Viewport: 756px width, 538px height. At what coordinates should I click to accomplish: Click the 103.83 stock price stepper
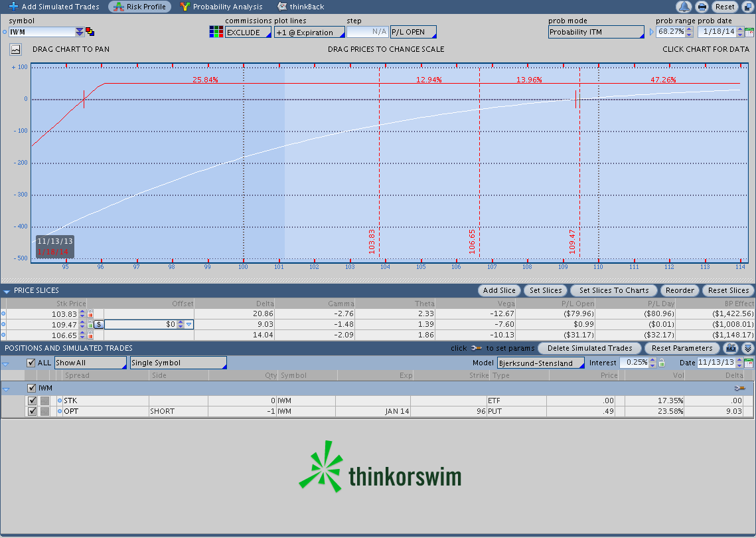coord(82,314)
